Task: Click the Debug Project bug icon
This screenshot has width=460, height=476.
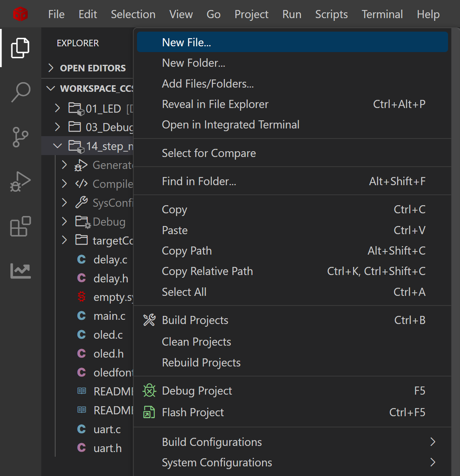Action: (x=149, y=391)
